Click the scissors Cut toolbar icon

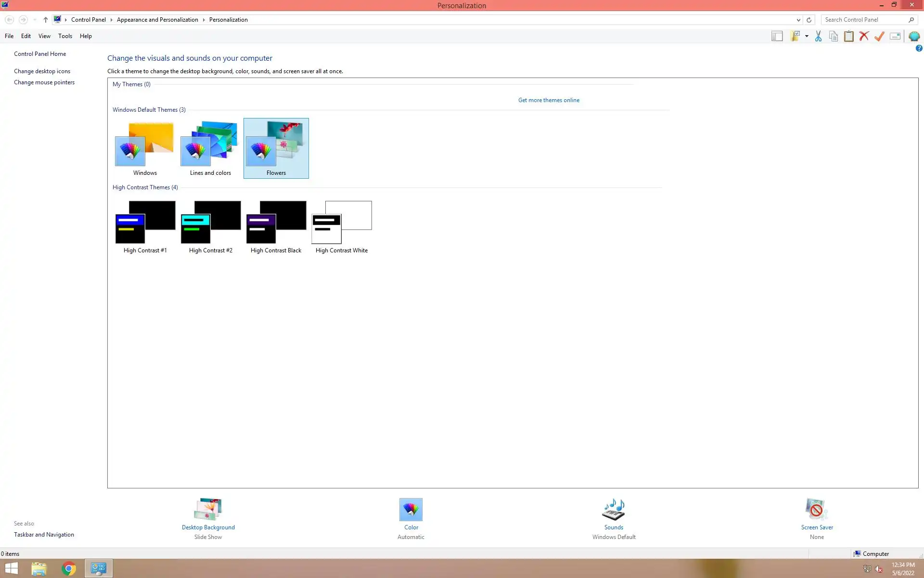click(x=818, y=36)
